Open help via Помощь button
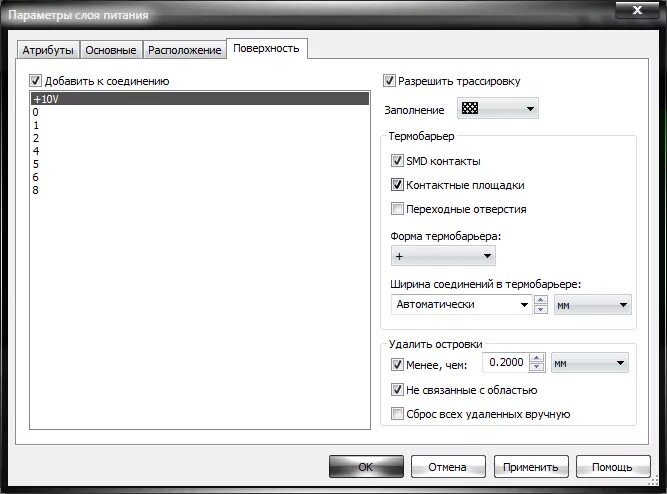The image size is (667, 494). 613,467
